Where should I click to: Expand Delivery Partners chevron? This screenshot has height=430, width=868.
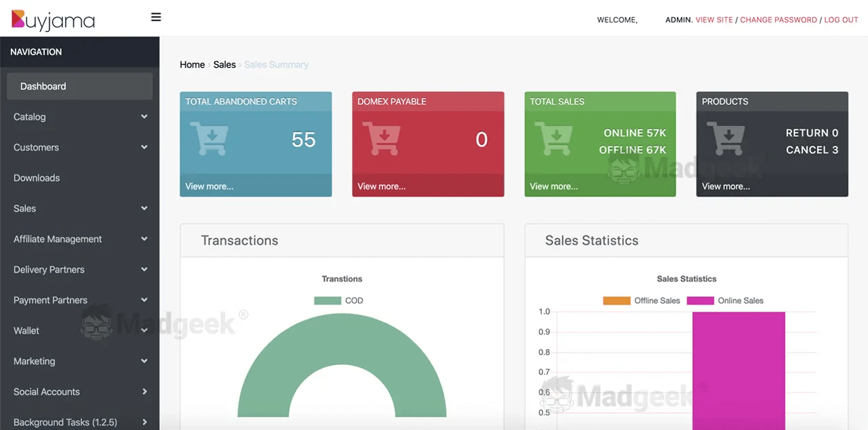click(144, 269)
